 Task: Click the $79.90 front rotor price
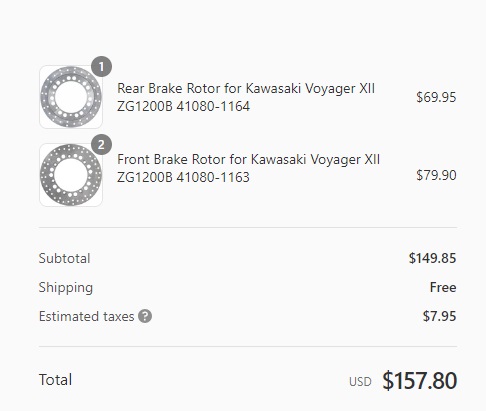pos(436,175)
